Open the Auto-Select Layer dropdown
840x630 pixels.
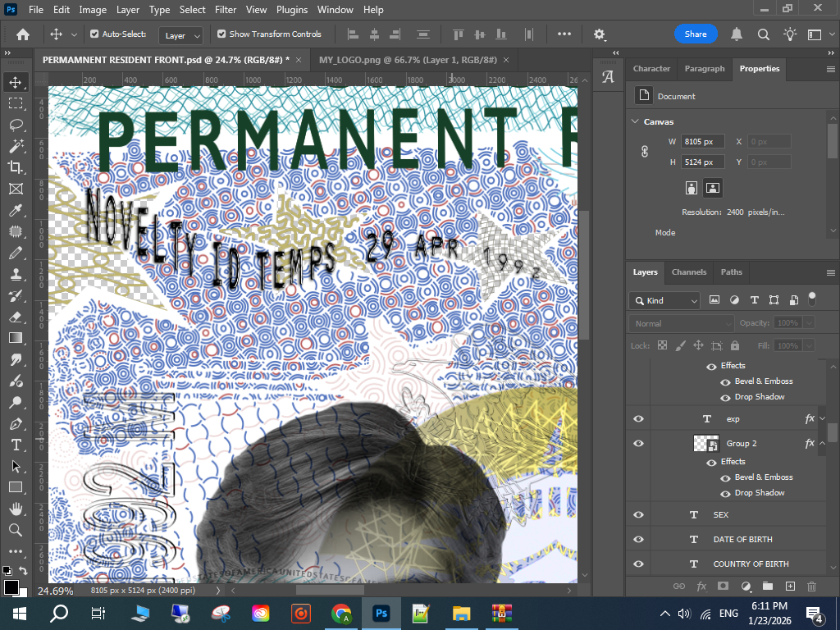coord(180,35)
